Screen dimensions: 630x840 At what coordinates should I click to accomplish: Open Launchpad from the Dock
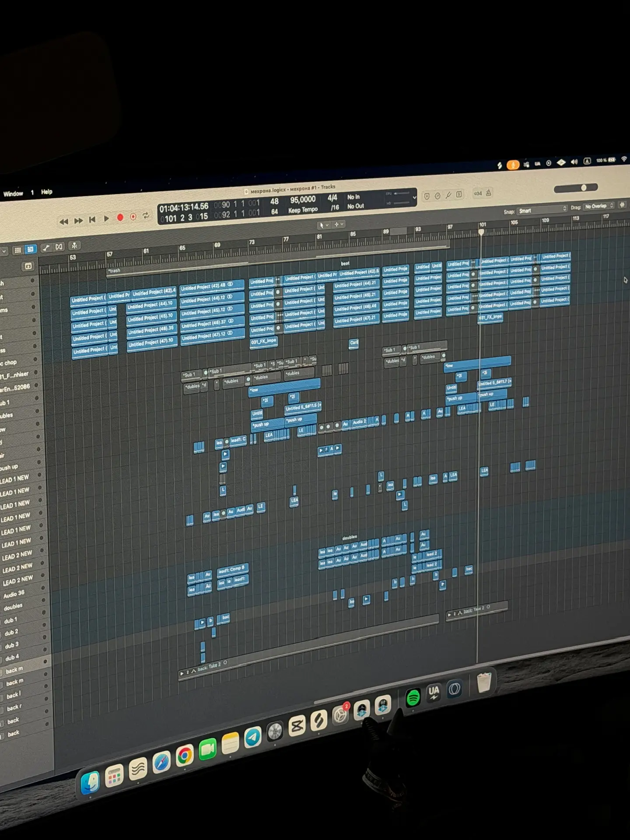(x=115, y=776)
